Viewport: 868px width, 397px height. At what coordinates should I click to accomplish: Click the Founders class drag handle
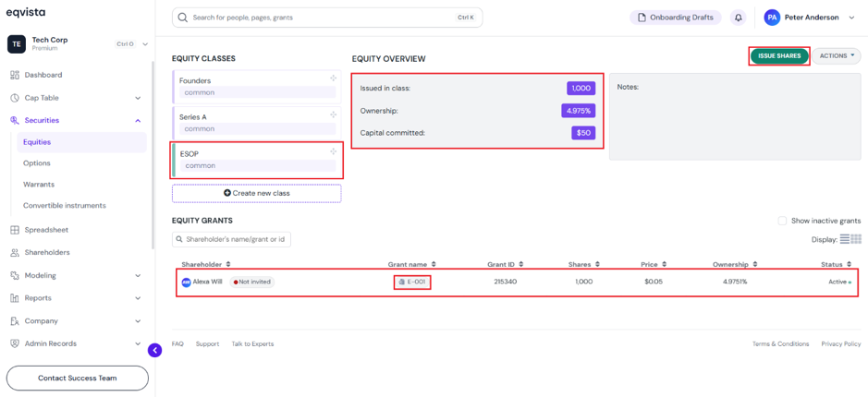334,78
